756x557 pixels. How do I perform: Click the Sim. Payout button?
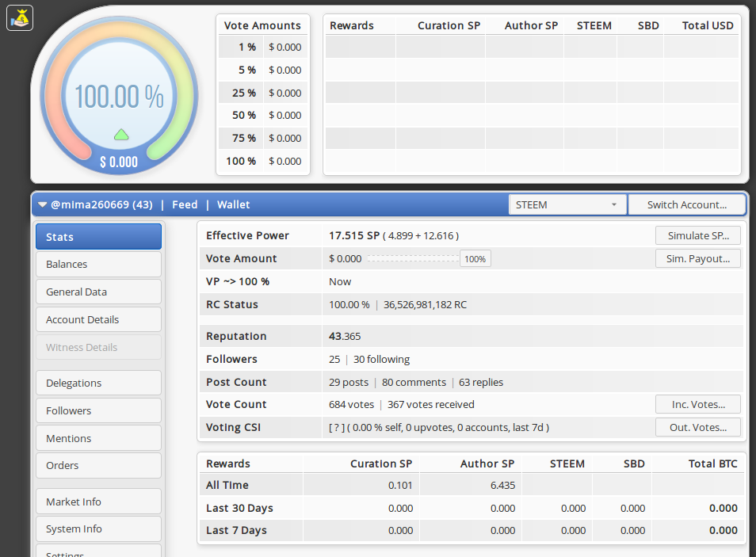tap(697, 258)
